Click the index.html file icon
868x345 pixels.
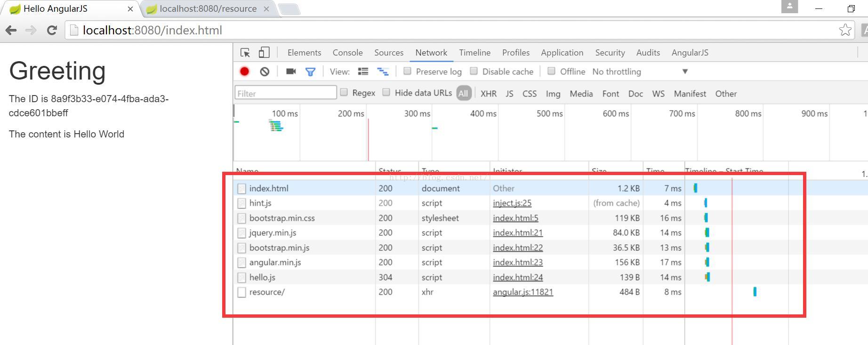241,189
